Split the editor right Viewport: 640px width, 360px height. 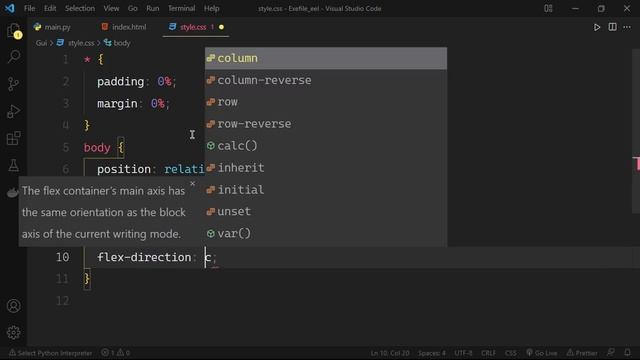pos(612,27)
